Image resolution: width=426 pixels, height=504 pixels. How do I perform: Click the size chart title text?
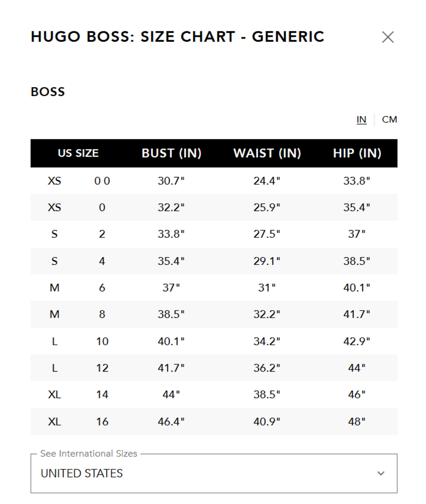click(177, 37)
